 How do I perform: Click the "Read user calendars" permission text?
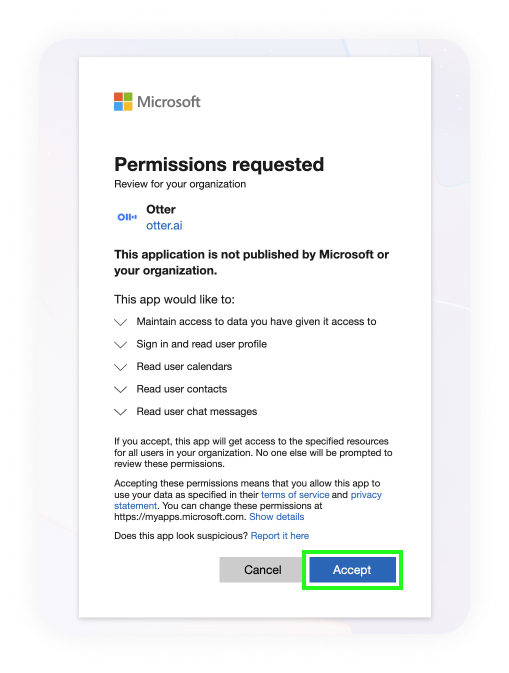(184, 367)
